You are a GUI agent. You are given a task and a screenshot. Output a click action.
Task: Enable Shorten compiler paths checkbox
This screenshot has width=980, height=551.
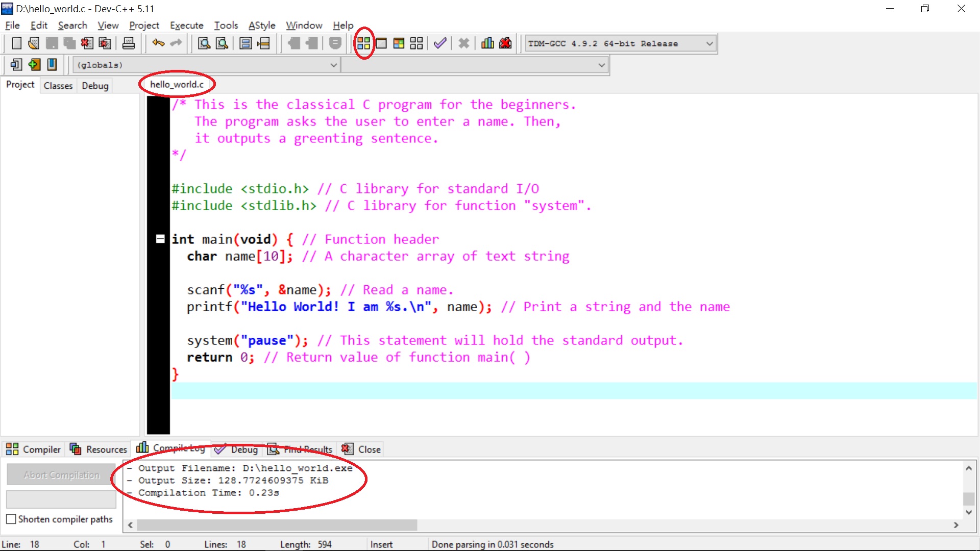pos(11,519)
